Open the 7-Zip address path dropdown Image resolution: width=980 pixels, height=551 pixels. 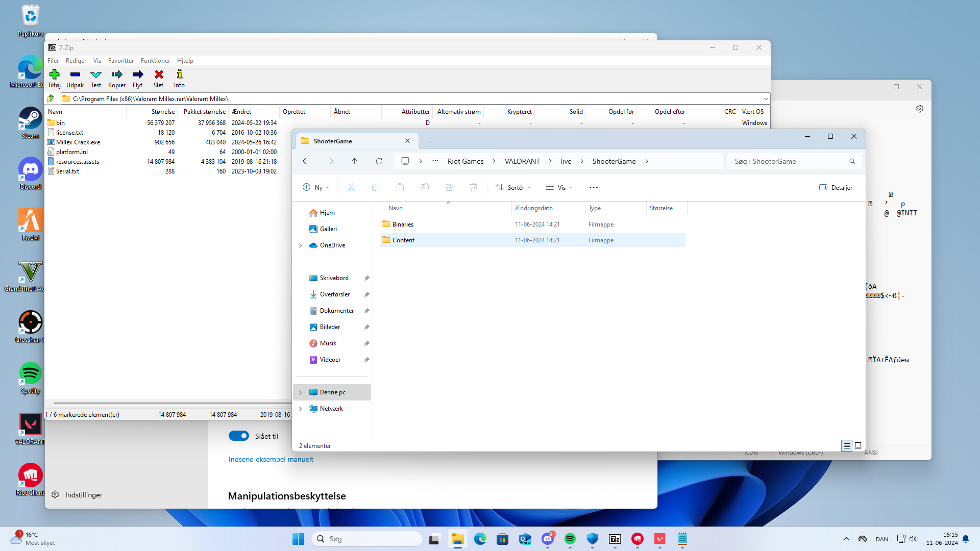766,98
